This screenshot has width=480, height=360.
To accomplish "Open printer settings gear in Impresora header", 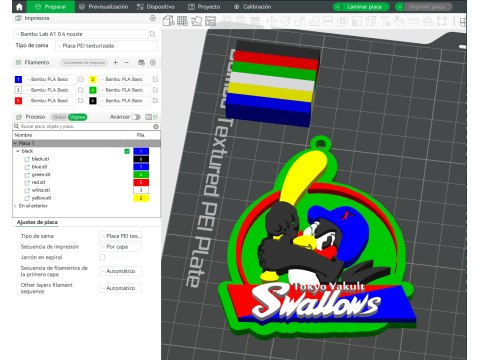I will (153, 18).
